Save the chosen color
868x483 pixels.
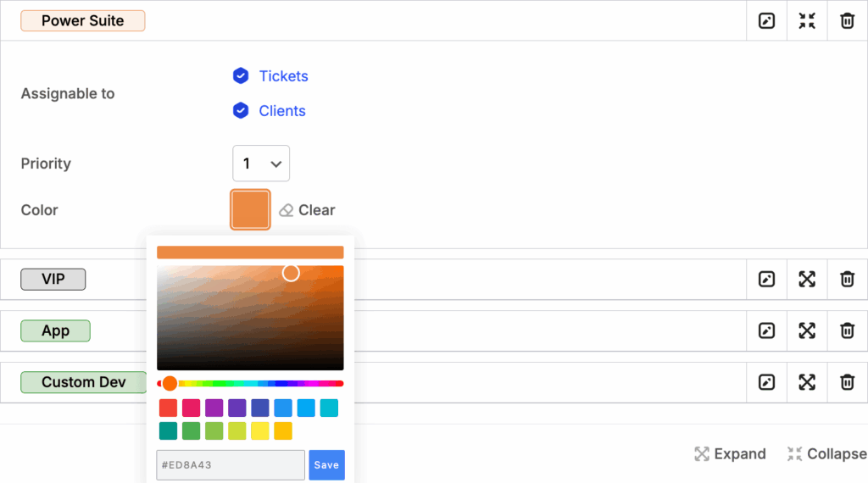326,465
